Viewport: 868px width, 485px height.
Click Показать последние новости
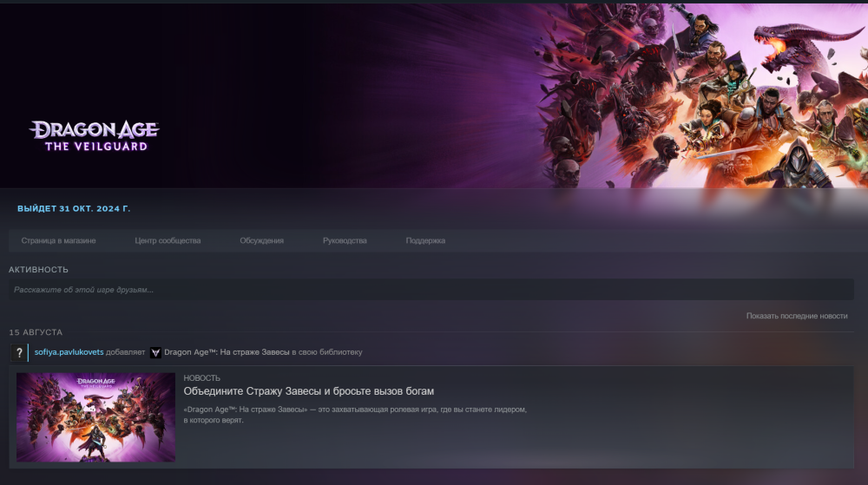coord(796,316)
